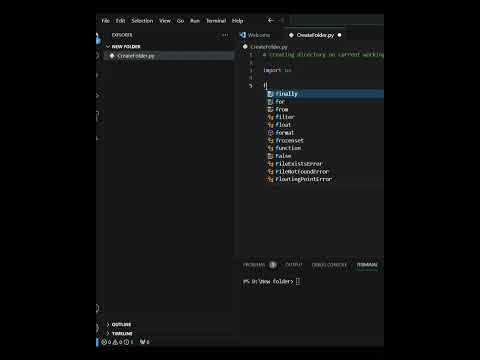The image size is (480, 360).
Task: Open the File menu
Action: click(x=106, y=21)
